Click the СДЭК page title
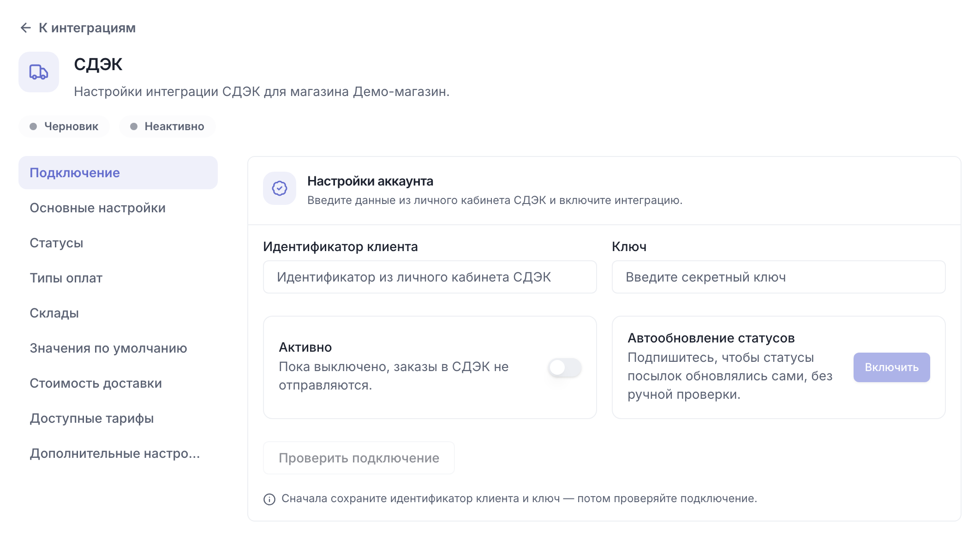This screenshot has height=540, width=980. pos(98,64)
